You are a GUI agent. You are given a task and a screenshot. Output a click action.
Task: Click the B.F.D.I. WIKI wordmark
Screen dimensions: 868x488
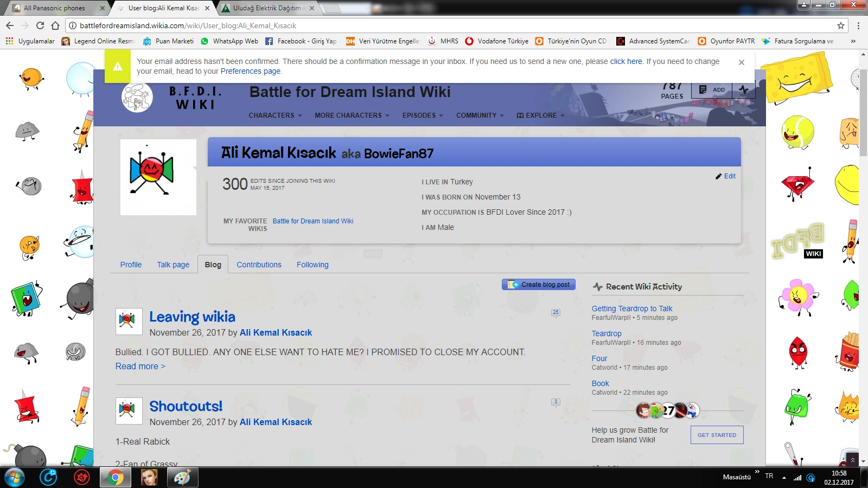click(x=195, y=98)
